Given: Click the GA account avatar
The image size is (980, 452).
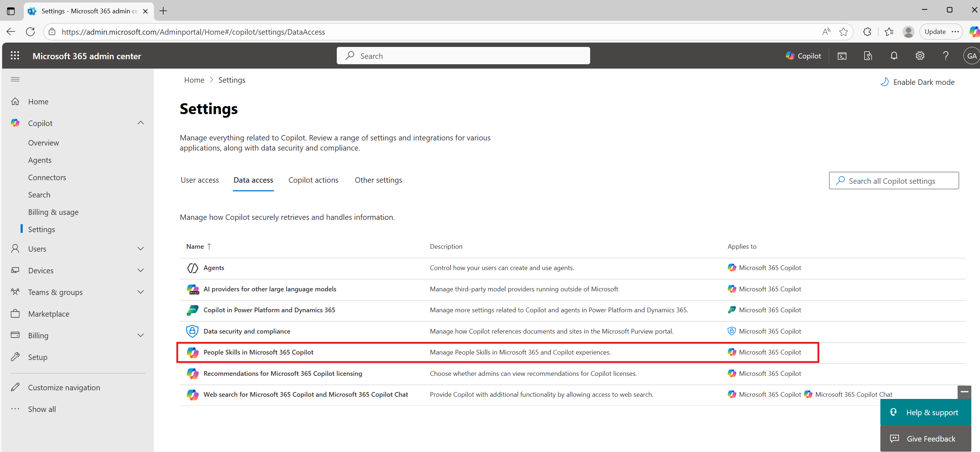Looking at the screenshot, I should pyautogui.click(x=971, y=56).
